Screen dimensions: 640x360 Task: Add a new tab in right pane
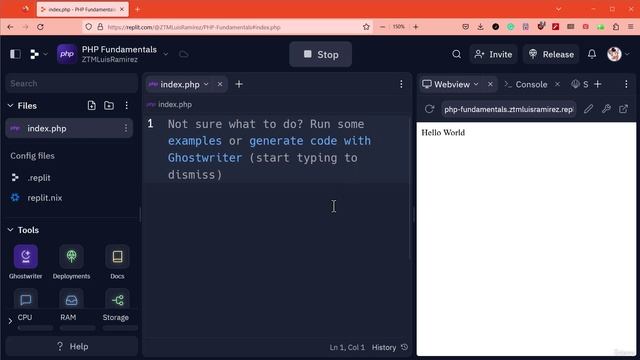598,84
